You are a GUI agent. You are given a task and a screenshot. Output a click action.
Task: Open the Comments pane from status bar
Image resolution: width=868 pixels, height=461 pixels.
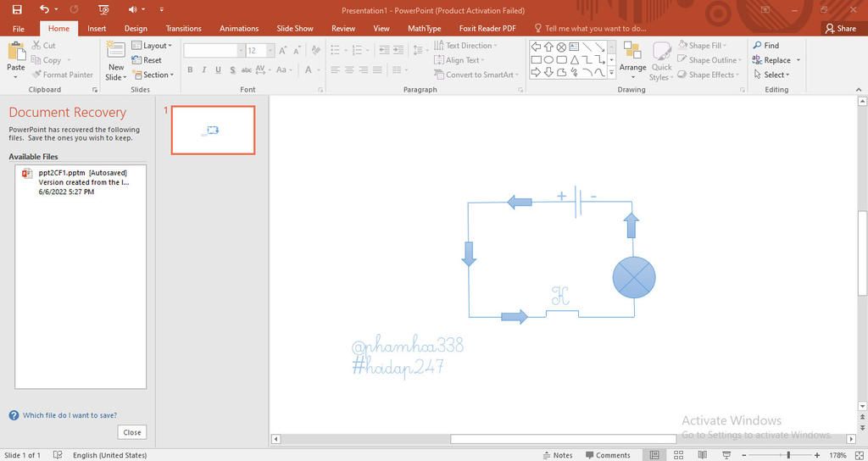[x=607, y=455]
